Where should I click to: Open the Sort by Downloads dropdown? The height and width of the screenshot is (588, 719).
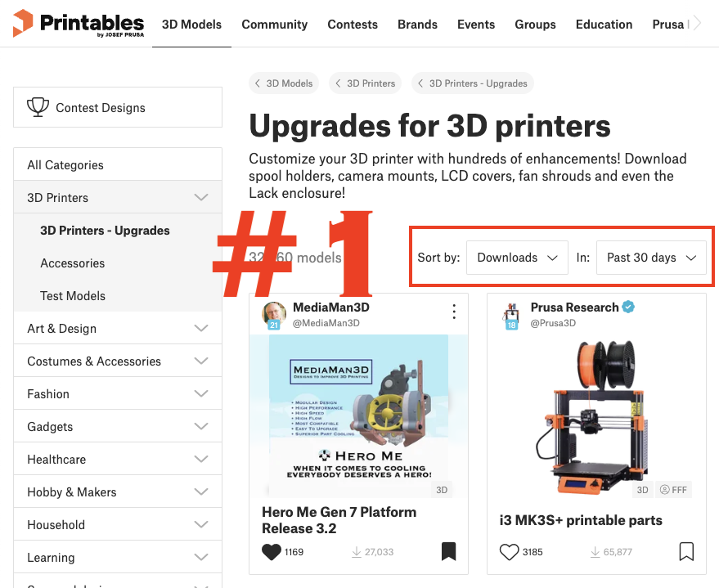(x=517, y=258)
